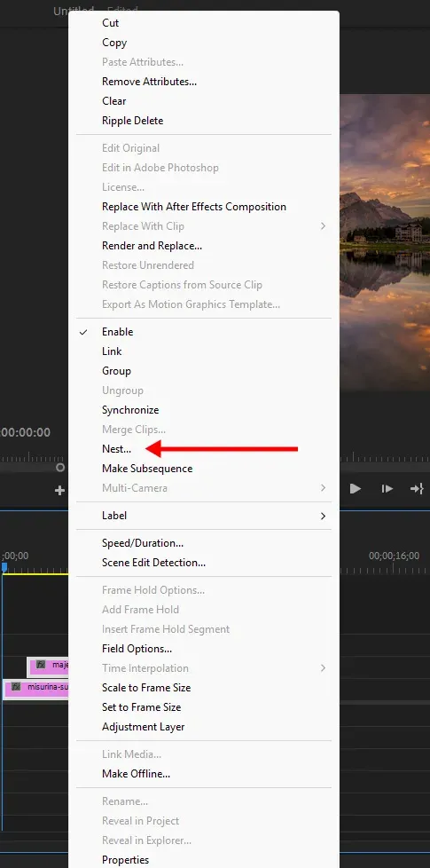Click the sunset lake preview image
The height and width of the screenshot is (868, 430).
[385, 242]
